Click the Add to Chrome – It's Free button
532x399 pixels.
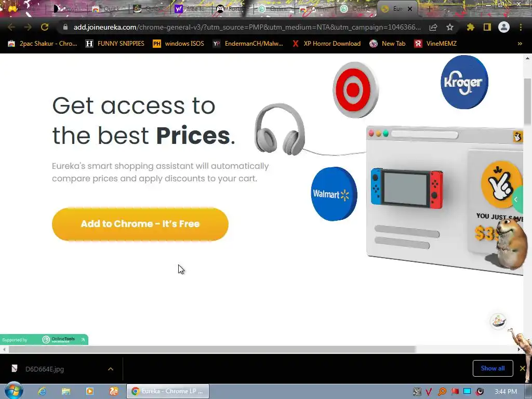point(140,224)
